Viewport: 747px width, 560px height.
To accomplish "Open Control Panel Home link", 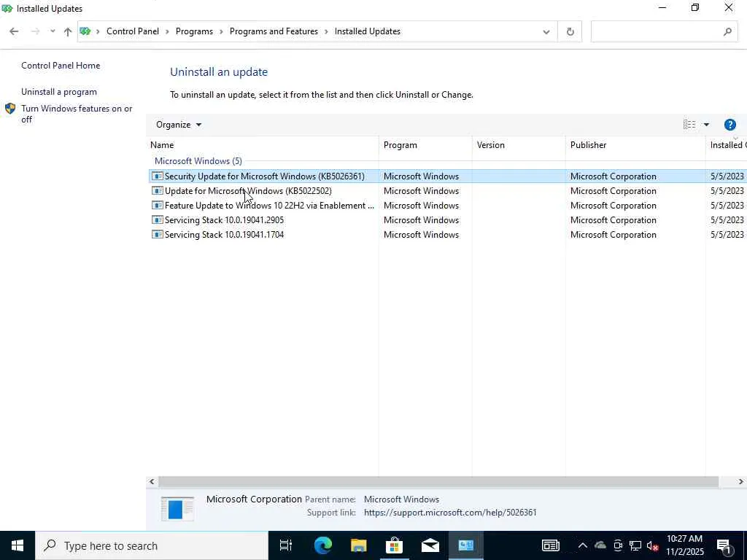I will [x=61, y=66].
